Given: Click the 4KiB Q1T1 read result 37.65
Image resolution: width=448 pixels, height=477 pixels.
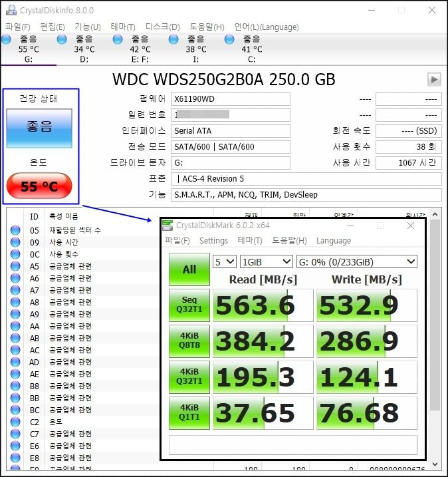Looking at the screenshot, I should (x=263, y=413).
